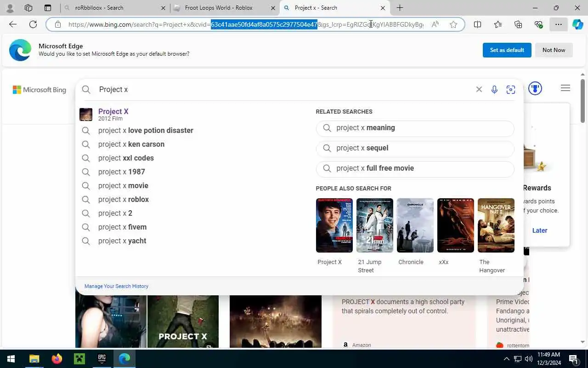Open The Hangover movie poster
The width and height of the screenshot is (588, 368).
coord(496,225)
